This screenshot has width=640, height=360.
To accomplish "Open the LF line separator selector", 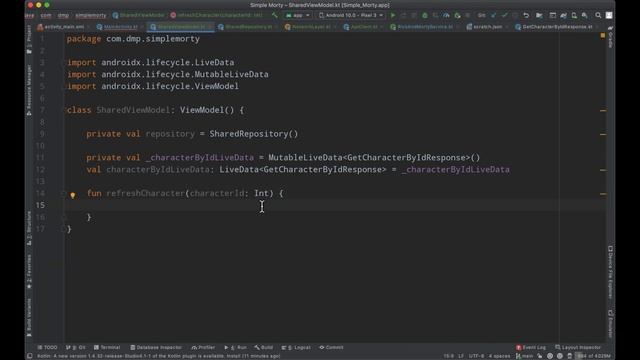I will (x=460, y=356).
